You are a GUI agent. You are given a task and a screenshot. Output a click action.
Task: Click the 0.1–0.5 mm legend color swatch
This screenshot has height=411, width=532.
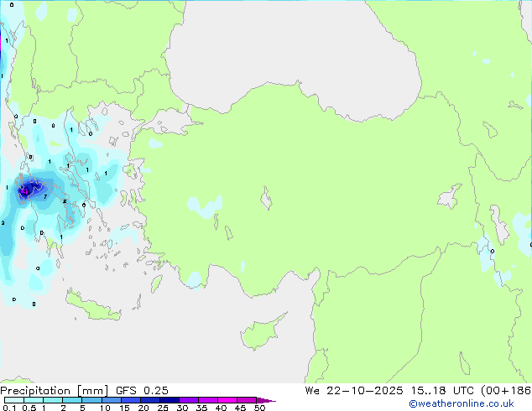(14, 400)
